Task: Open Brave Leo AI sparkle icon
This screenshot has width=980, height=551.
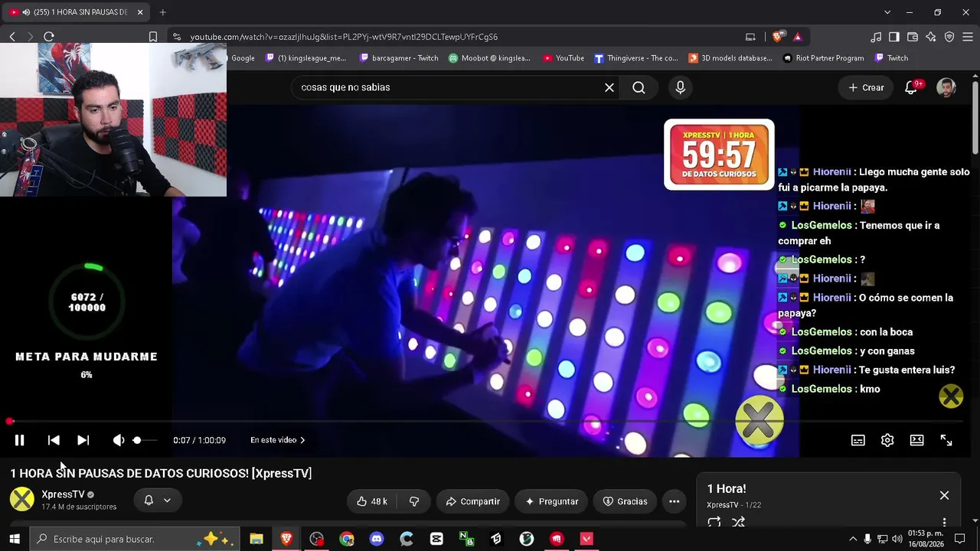Action: point(931,37)
